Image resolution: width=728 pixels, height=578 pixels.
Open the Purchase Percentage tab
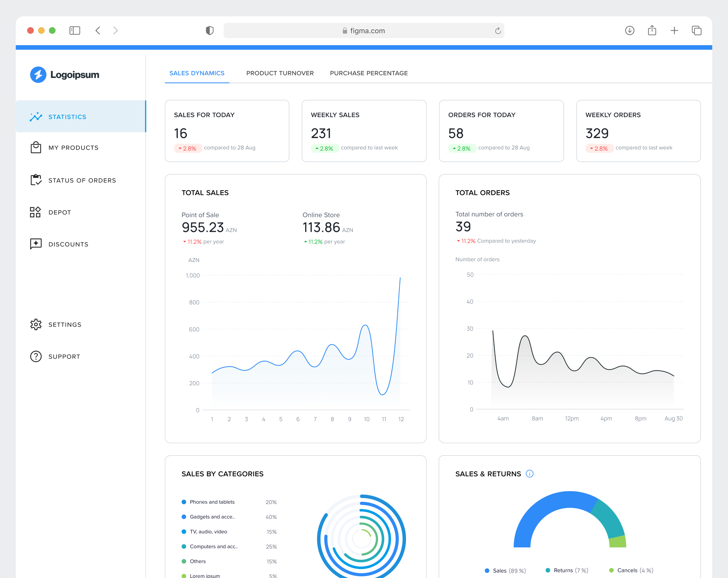click(x=369, y=73)
